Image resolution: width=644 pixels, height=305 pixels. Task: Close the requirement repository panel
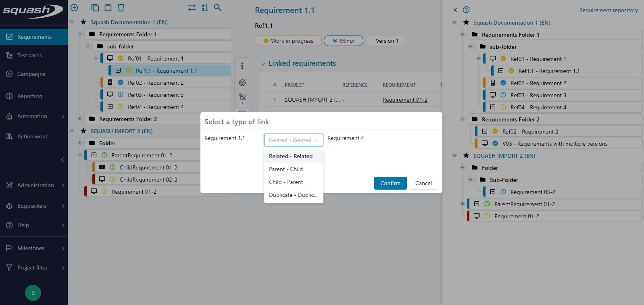click(455, 10)
